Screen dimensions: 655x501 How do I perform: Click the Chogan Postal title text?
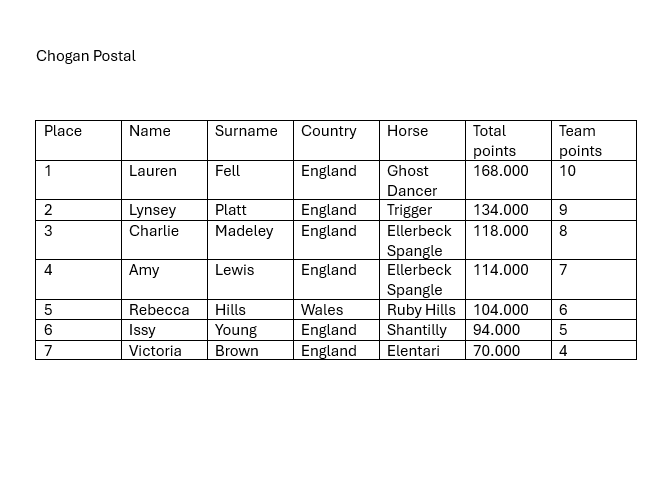pyautogui.click(x=86, y=56)
